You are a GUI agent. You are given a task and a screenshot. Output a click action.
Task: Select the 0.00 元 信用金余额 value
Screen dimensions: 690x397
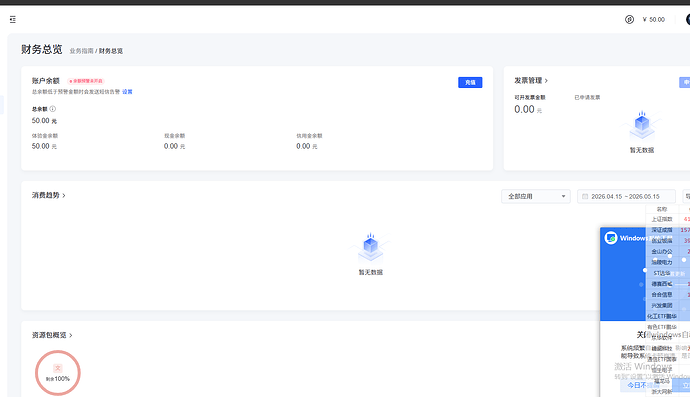coord(307,146)
